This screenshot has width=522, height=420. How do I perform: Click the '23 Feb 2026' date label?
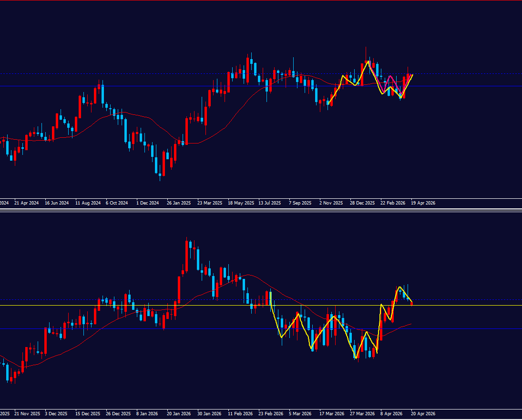271,414
